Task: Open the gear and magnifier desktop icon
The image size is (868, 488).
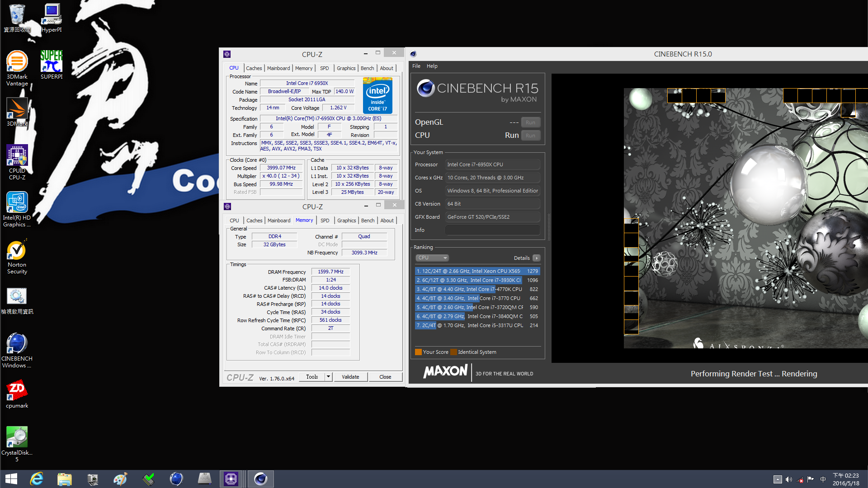Action: click(17, 300)
